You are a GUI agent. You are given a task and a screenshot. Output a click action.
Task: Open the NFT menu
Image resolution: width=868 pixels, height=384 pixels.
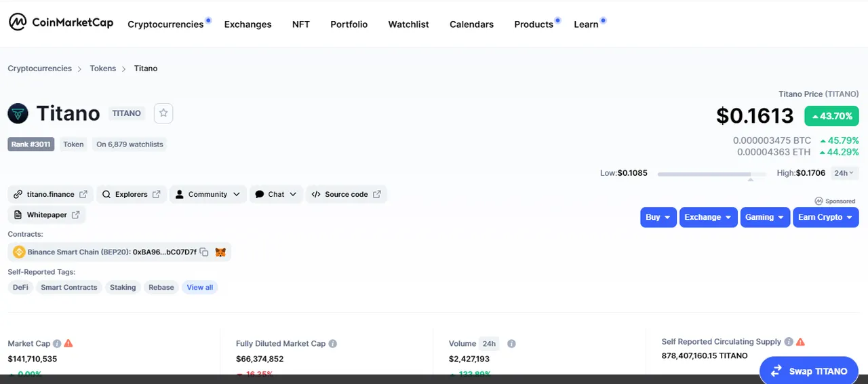click(301, 24)
